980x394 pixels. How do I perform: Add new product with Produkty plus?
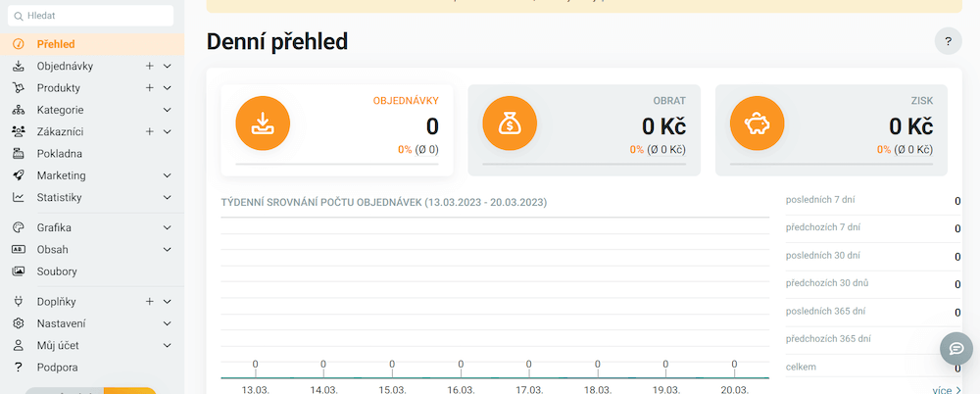pos(149,88)
